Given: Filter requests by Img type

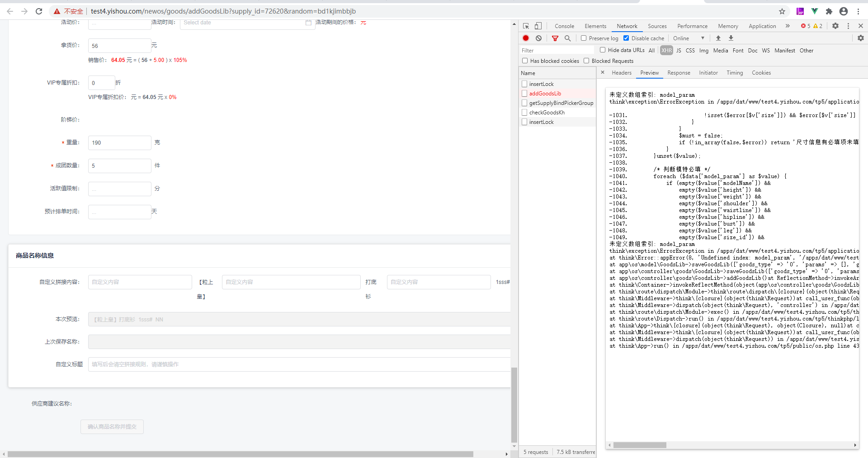Looking at the screenshot, I should tap(704, 51).
